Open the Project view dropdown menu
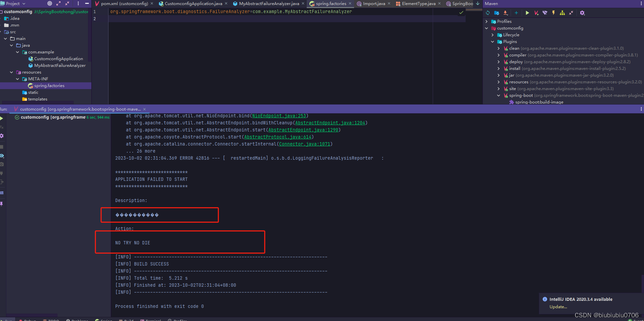This screenshot has height=321, width=644. tap(23, 3)
